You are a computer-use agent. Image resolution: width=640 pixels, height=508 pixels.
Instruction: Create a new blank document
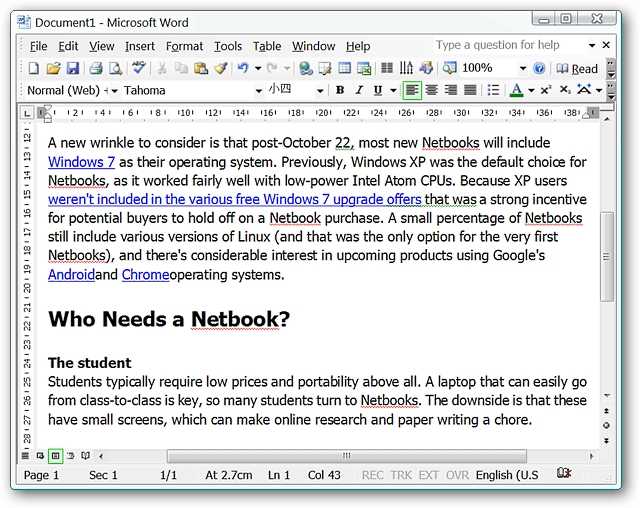click(33, 68)
